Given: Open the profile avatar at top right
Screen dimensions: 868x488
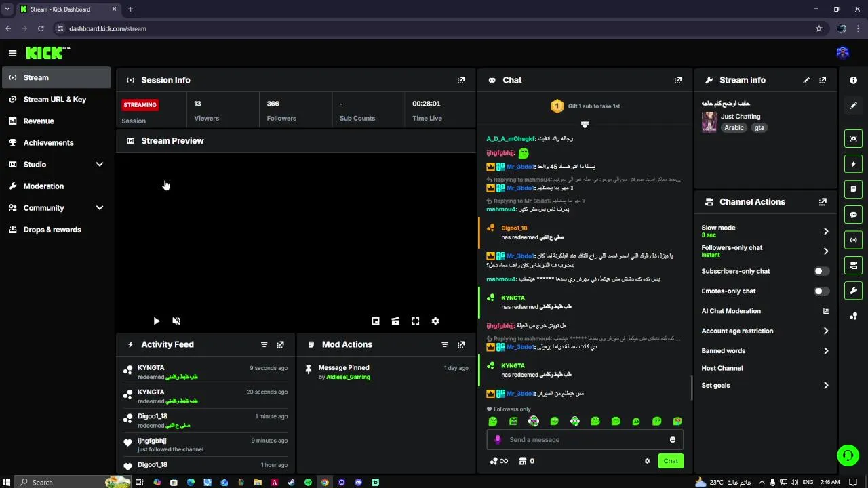Looking at the screenshot, I should pos(843,53).
